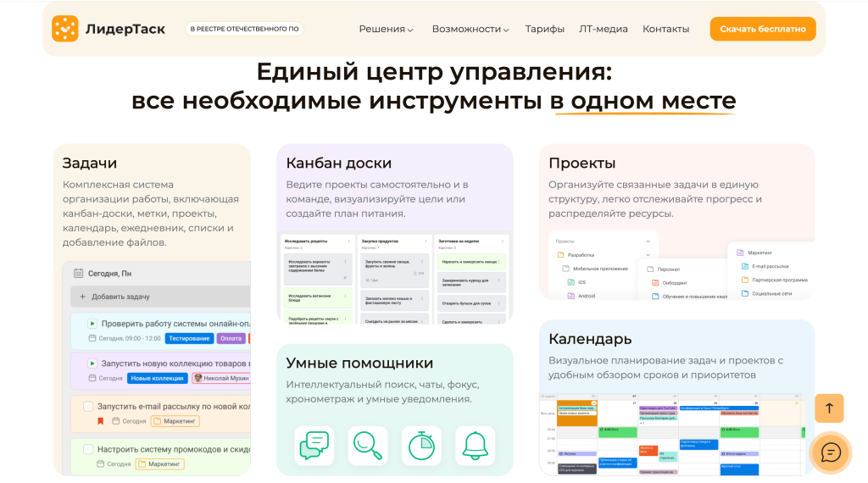Click Маркетинг tag under промокодов task
This screenshot has width=868, height=483.
[x=160, y=464]
